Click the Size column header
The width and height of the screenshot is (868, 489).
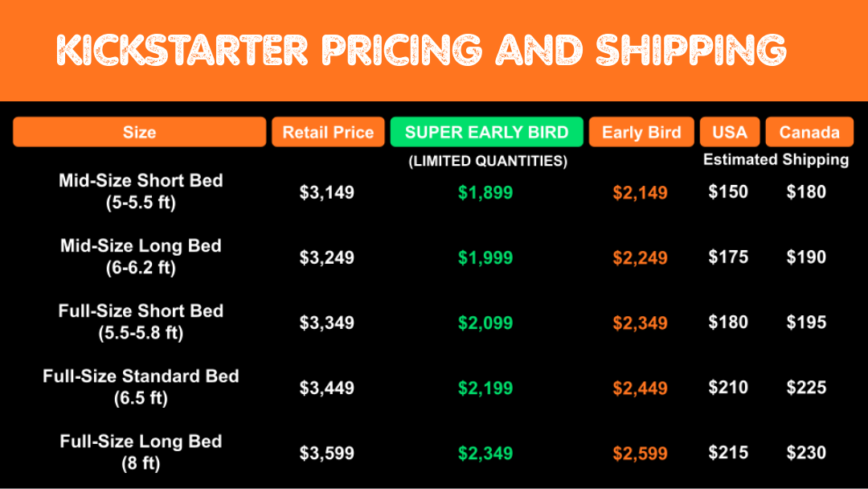click(139, 133)
